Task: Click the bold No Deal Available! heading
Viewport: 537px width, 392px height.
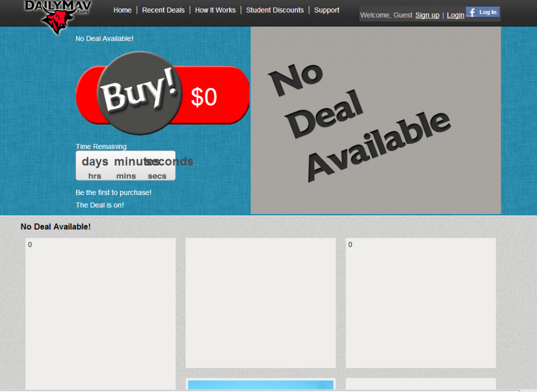Action: 56,227
